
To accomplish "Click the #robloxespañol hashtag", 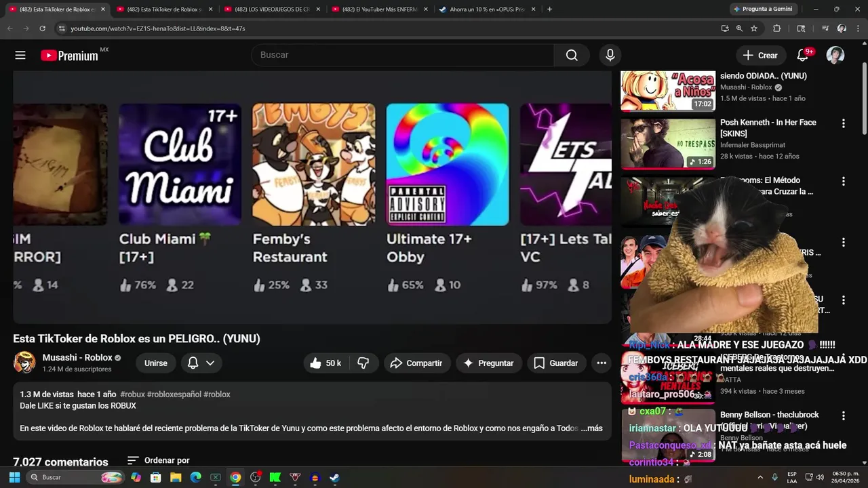I will click(x=174, y=394).
